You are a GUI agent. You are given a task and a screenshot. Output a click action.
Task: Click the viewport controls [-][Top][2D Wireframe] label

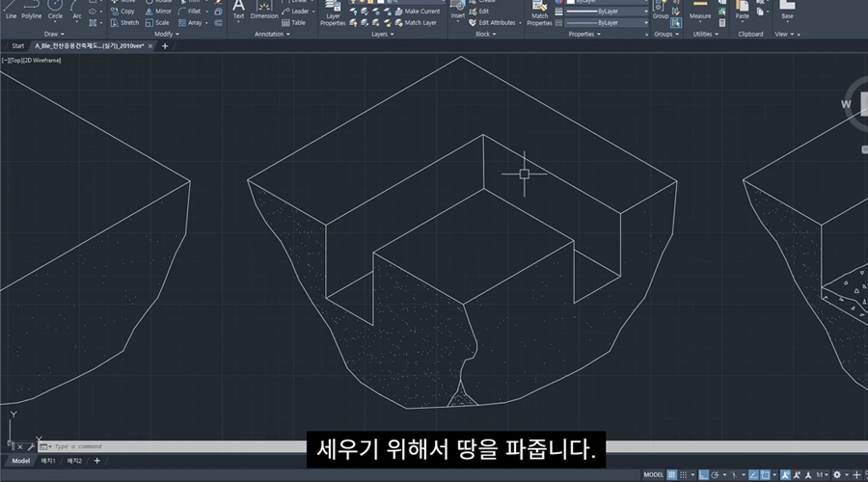[x=32, y=61]
